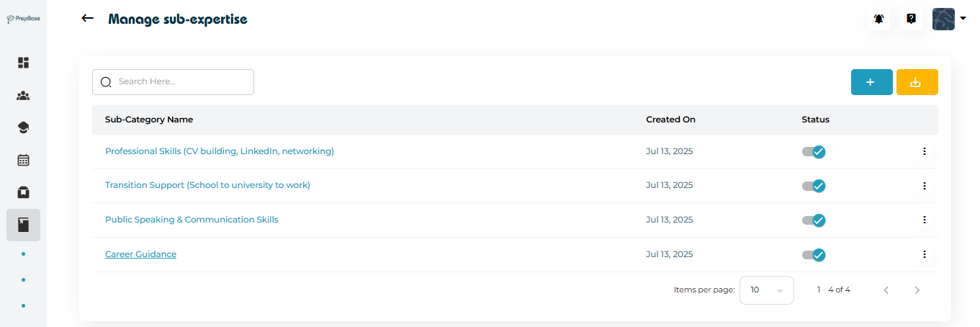This screenshot has width=980, height=327.
Task: Click in the Search Here field
Action: click(180, 82)
